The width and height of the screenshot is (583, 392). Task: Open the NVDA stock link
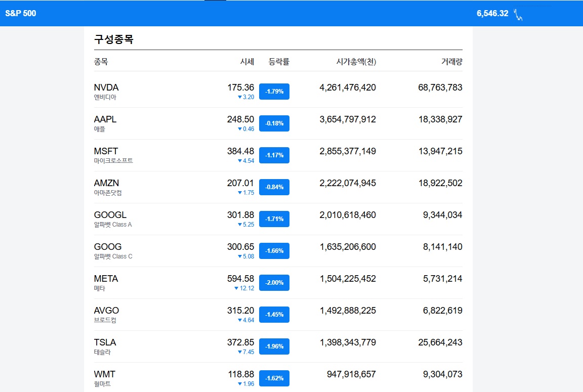[106, 88]
